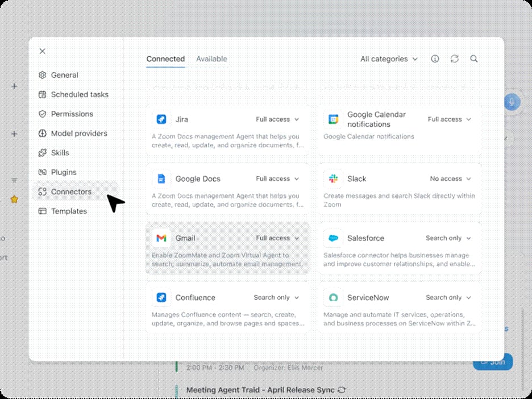Click the Google Calendar notifications icon
This screenshot has height=399, width=532.
(333, 119)
